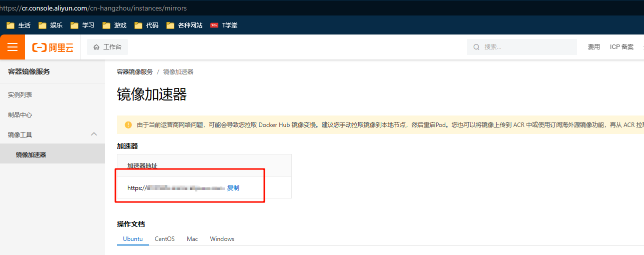Click the 操作文档 heading

pyautogui.click(x=131, y=223)
